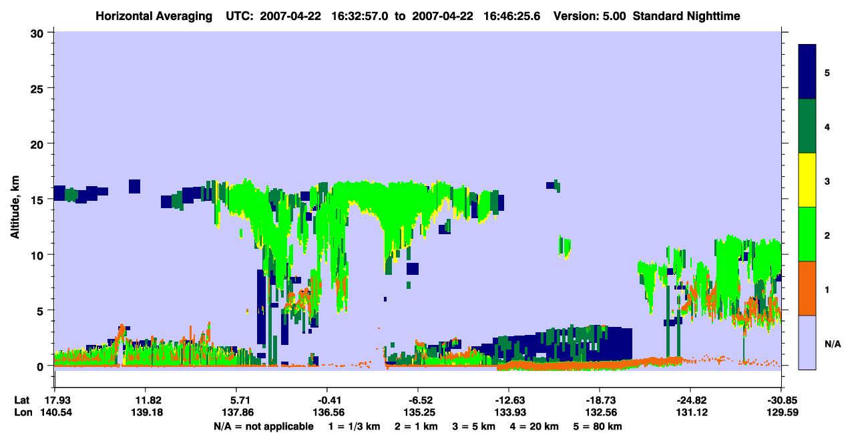The width and height of the screenshot is (868, 445).
Task: Click the '1 = 1/3 km' footnote
Action: (x=354, y=426)
